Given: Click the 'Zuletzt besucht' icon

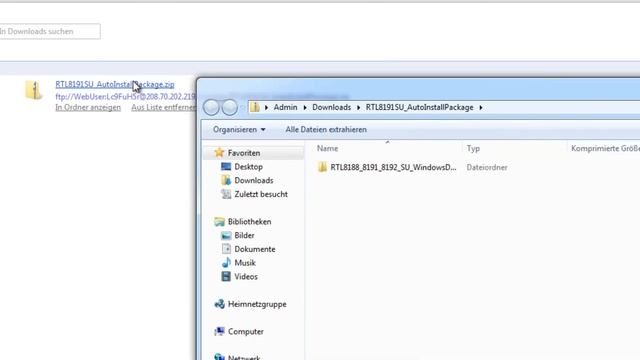Looking at the screenshot, I should point(226,194).
